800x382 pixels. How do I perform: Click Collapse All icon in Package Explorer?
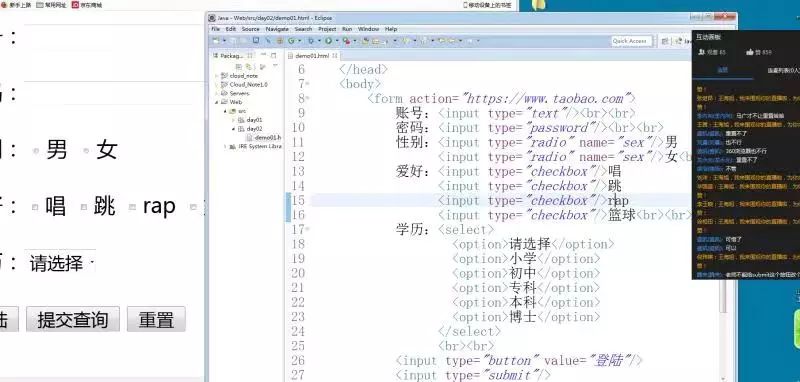tap(238, 66)
